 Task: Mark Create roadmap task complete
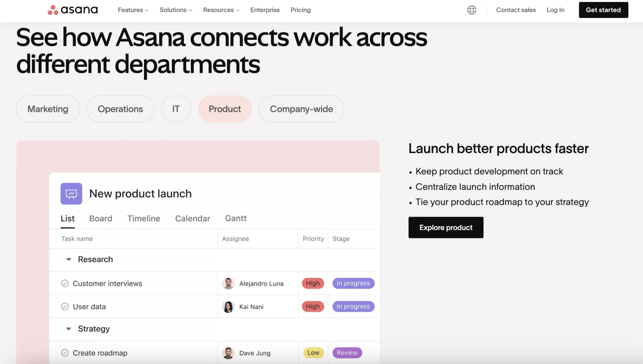click(x=65, y=353)
